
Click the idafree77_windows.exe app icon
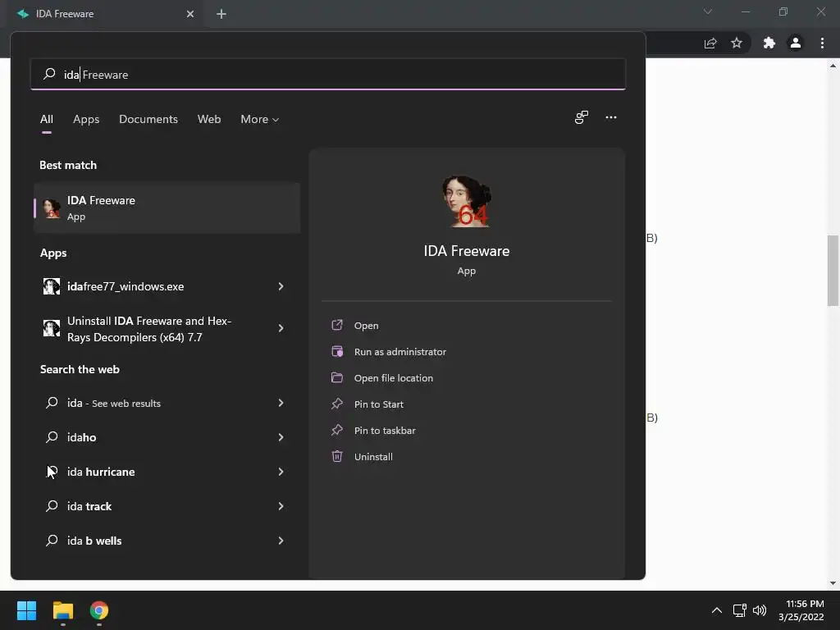52,286
